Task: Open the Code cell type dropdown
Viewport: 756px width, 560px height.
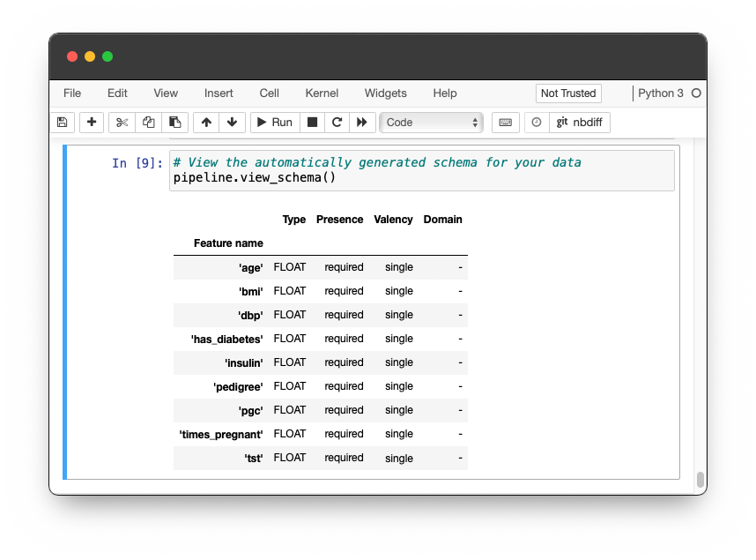Action: tap(431, 122)
